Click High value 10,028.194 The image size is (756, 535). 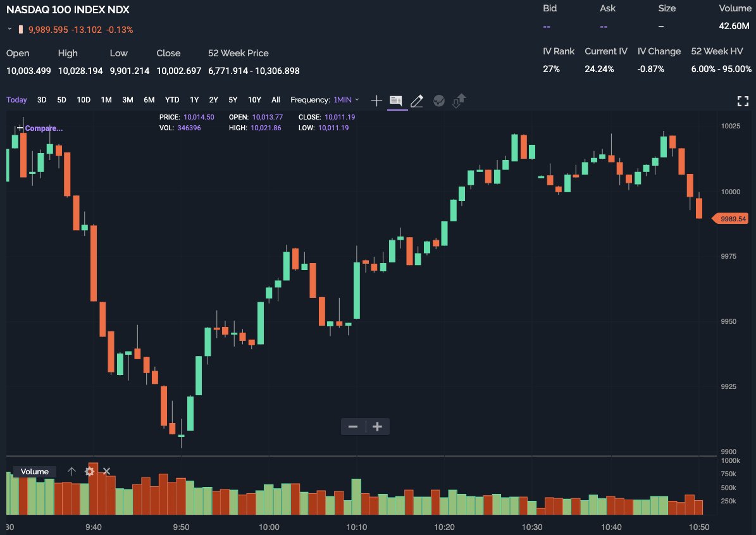click(80, 71)
